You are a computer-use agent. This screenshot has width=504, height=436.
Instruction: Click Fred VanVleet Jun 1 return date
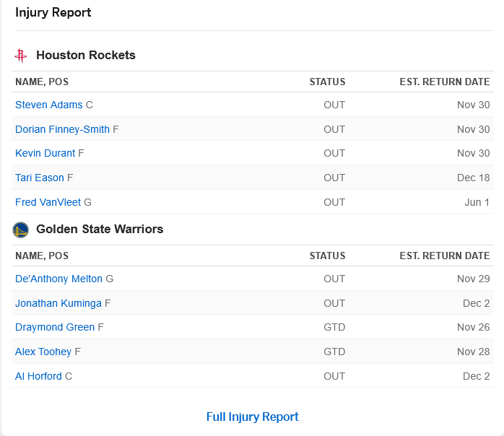click(477, 202)
